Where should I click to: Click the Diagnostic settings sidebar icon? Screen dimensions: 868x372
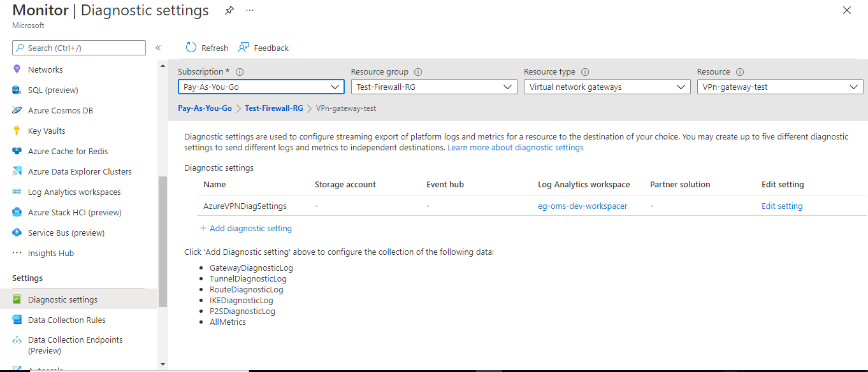point(17,299)
